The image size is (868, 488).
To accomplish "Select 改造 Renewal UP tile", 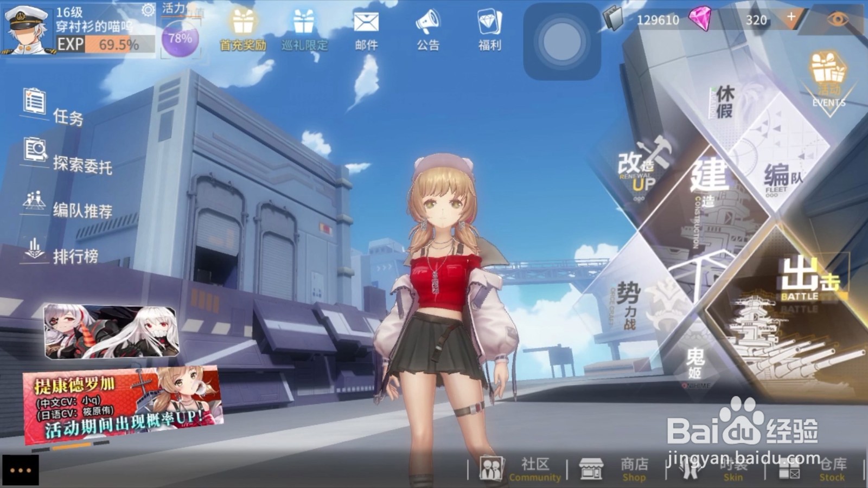I will tap(644, 169).
